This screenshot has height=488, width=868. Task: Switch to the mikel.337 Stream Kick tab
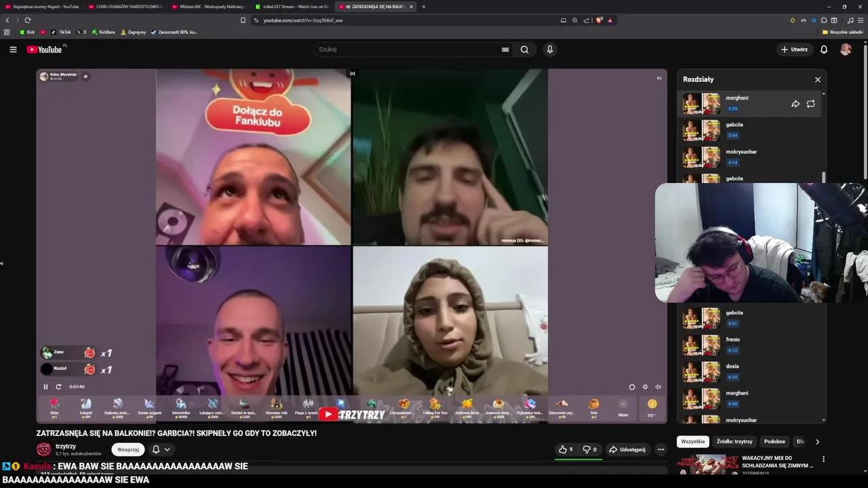(x=293, y=7)
